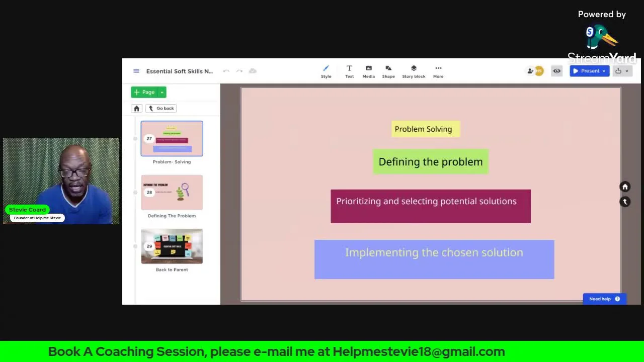Open the Style tool
644x362 pixels.
[x=326, y=72]
